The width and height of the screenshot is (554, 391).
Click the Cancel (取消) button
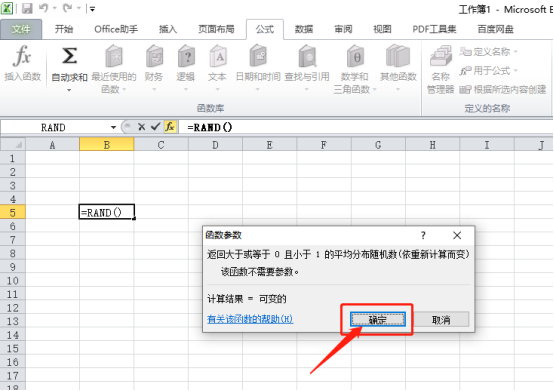(x=441, y=320)
